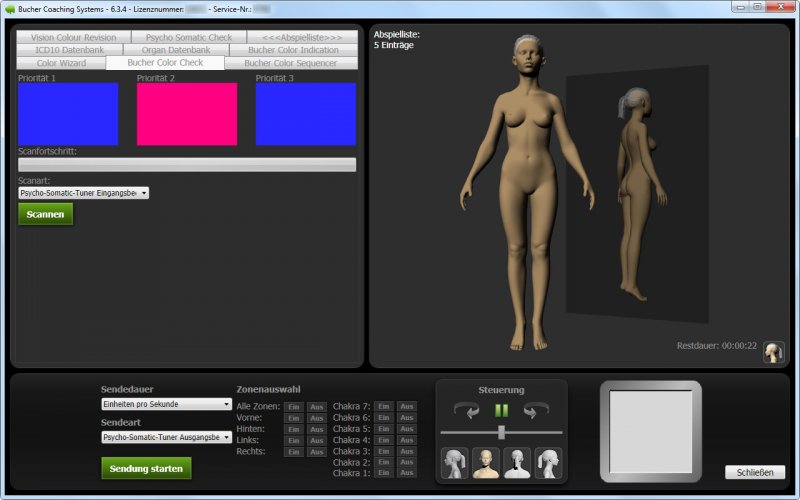Switch to the Abspielliste tab
The height and width of the screenshot is (500, 800).
click(x=302, y=37)
